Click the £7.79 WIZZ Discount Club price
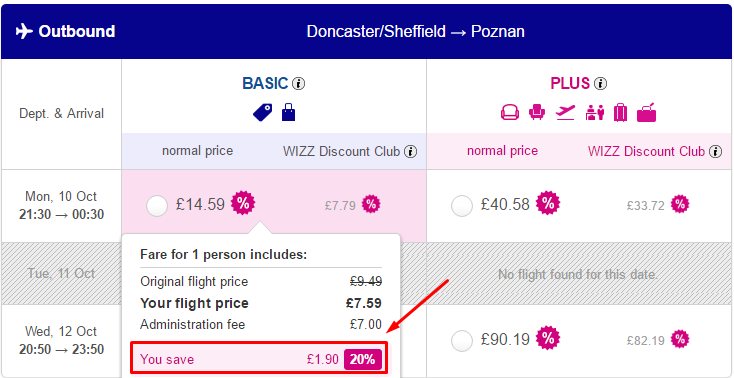The height and width of the screenshot is (378, 734). click(x=340, y=205)
